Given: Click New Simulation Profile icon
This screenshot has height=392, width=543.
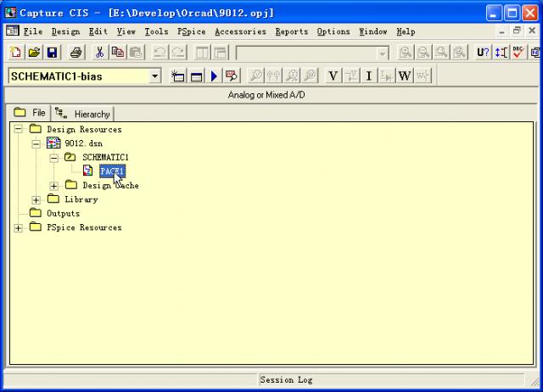Looking at the screenshot, I should [178, 76].
